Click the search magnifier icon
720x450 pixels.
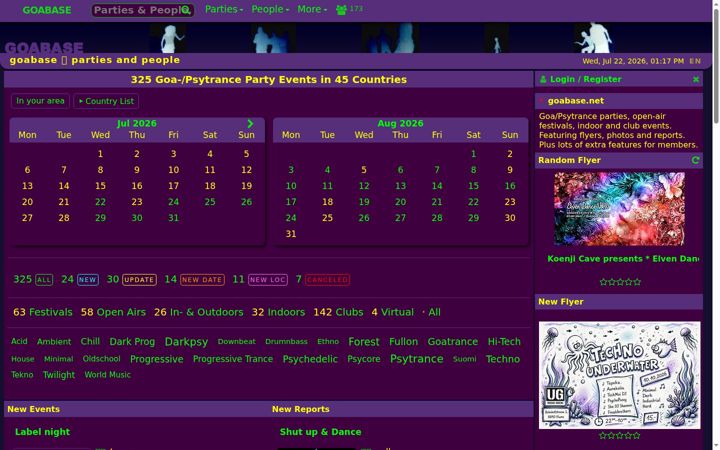point(186,10)
